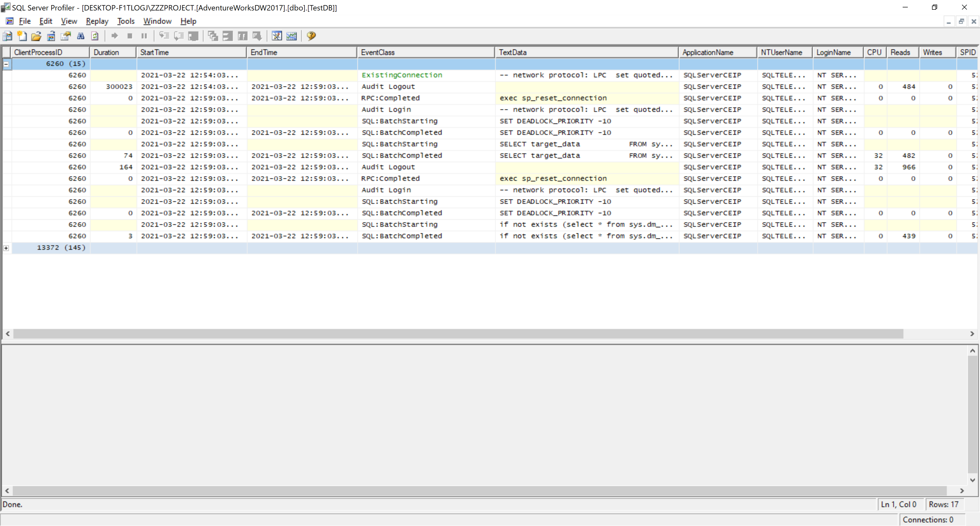This screenshot has width=980, height=526.
Task: Click the New Template icon
Action: point(22,36)
